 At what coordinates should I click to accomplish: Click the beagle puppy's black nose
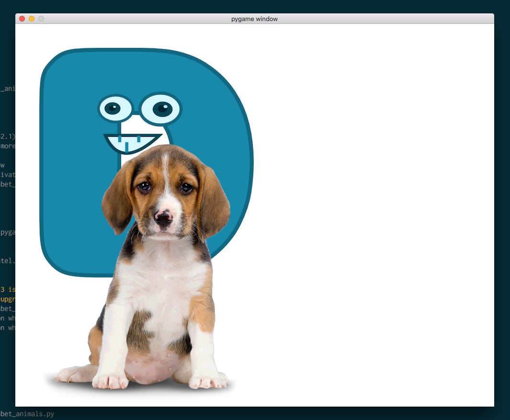coord(164,219)
